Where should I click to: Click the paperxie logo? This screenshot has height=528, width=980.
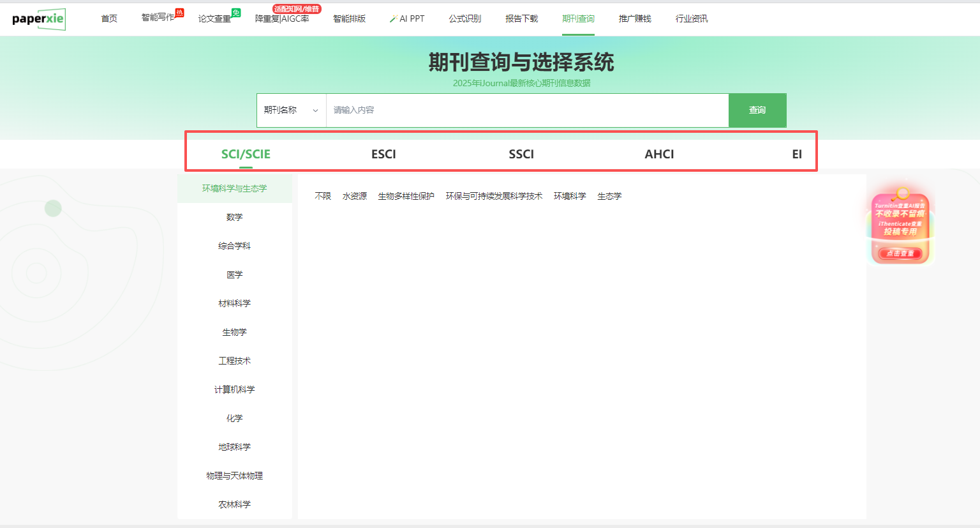pyautogui.click(x=38, y=19)
